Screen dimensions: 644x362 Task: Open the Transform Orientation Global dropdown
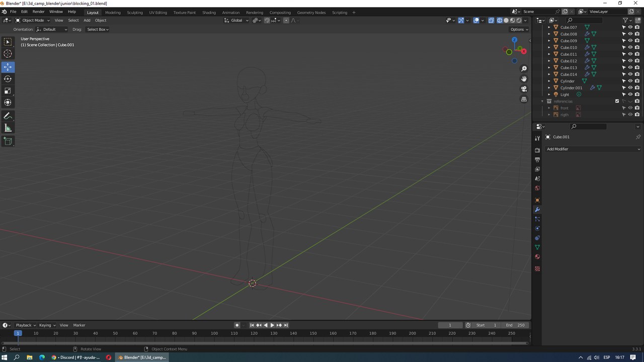(x=236, y=20)
